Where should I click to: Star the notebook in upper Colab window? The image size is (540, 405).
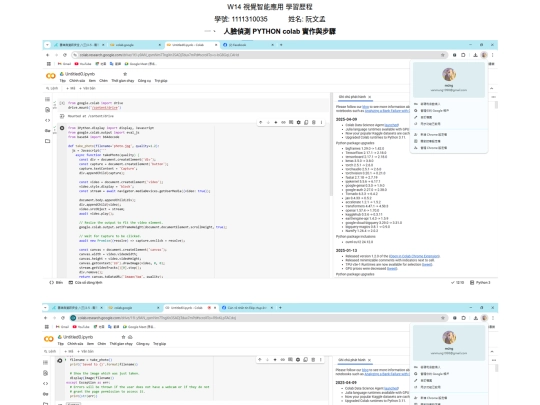pyautogui.click(x=125, y=74)
